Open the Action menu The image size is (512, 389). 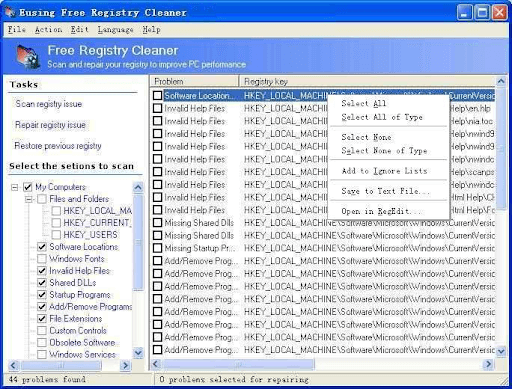49,30
